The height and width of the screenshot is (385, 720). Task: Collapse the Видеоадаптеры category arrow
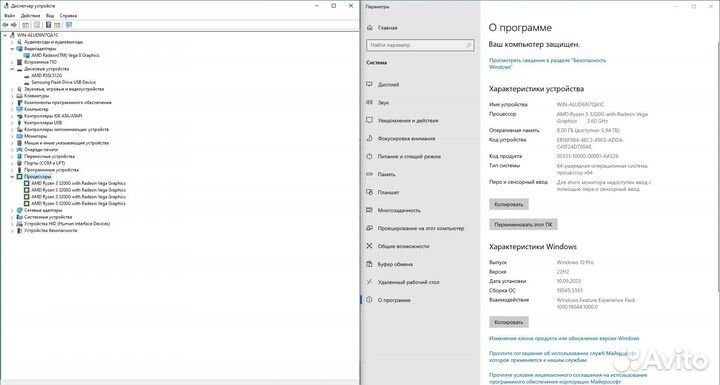pyautogui.click(x=12, y=48)
